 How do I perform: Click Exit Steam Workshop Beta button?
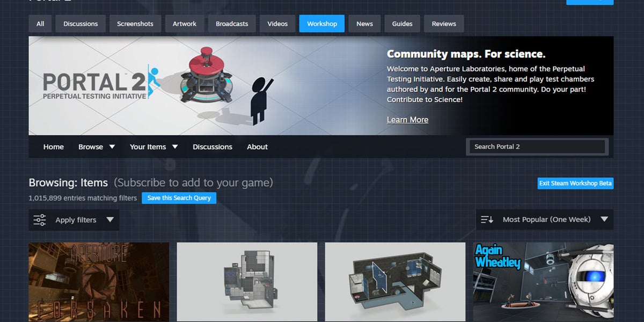pyautogui.click(x=575, y=183)
